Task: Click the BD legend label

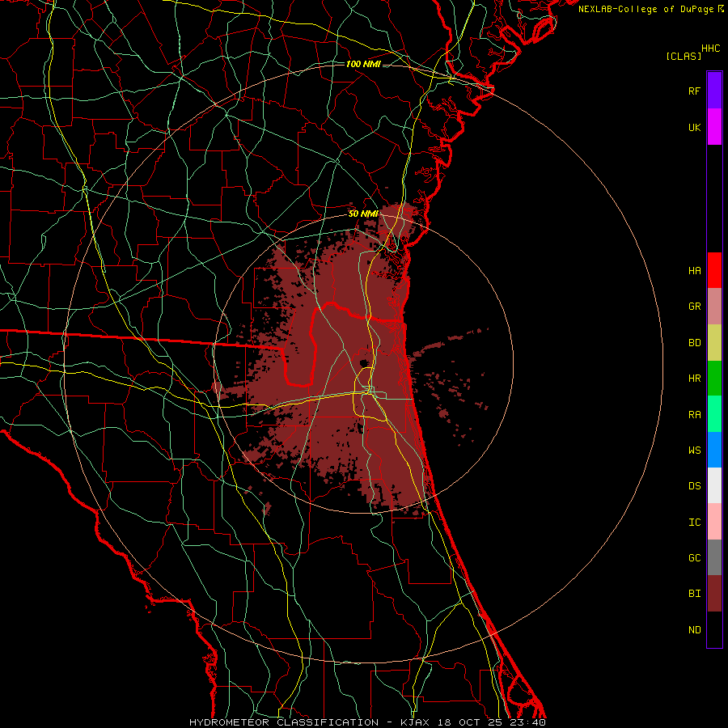Action: (694, 343)
